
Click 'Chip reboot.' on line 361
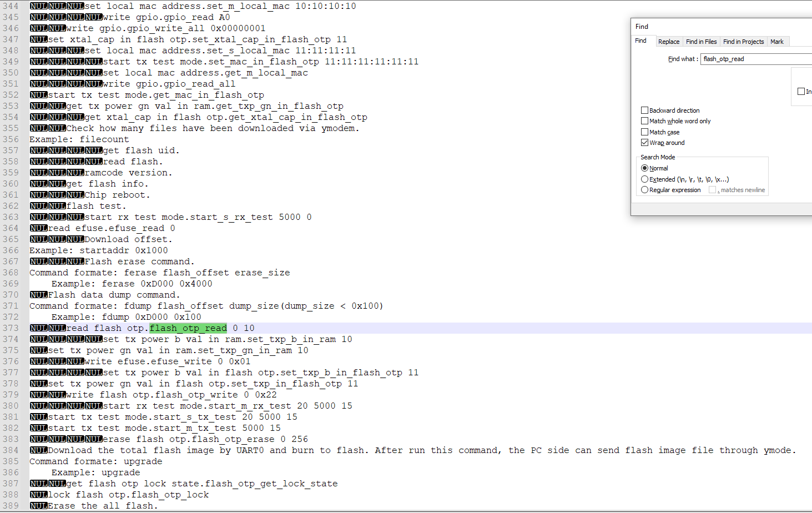pyautogui.click(x=117, y=195)
